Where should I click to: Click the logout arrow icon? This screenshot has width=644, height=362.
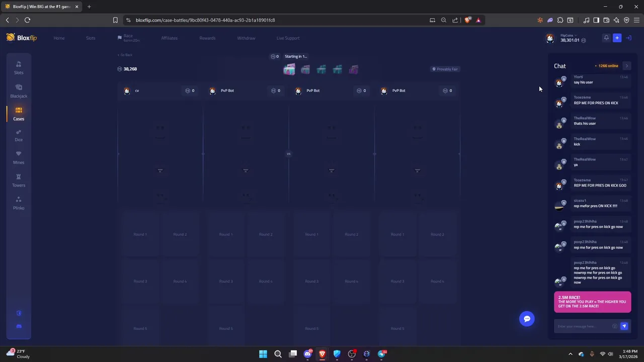click(x=628, y=38)
